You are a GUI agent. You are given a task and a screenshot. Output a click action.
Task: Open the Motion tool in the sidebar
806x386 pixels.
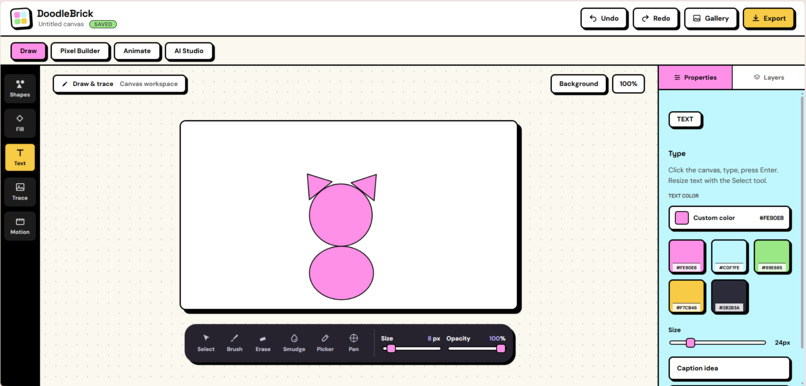point(20,226)
